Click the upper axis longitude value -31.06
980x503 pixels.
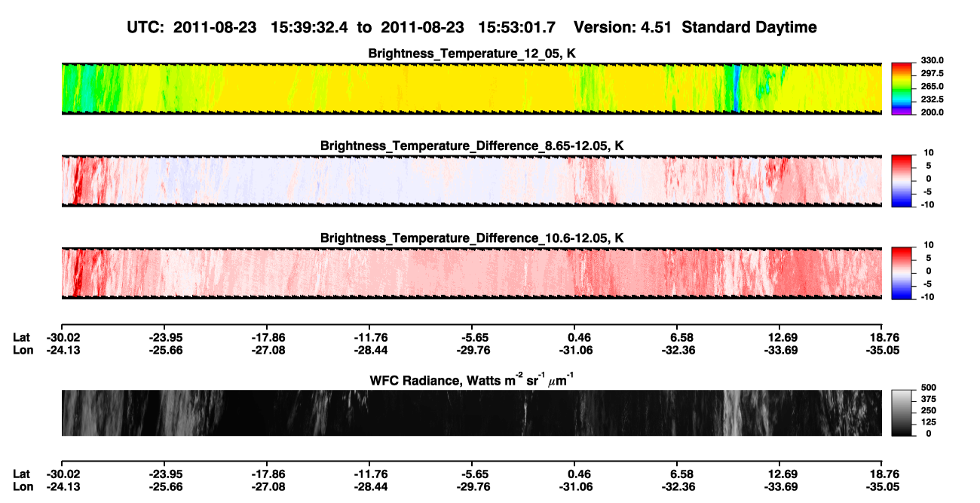(x=574, y=350)
